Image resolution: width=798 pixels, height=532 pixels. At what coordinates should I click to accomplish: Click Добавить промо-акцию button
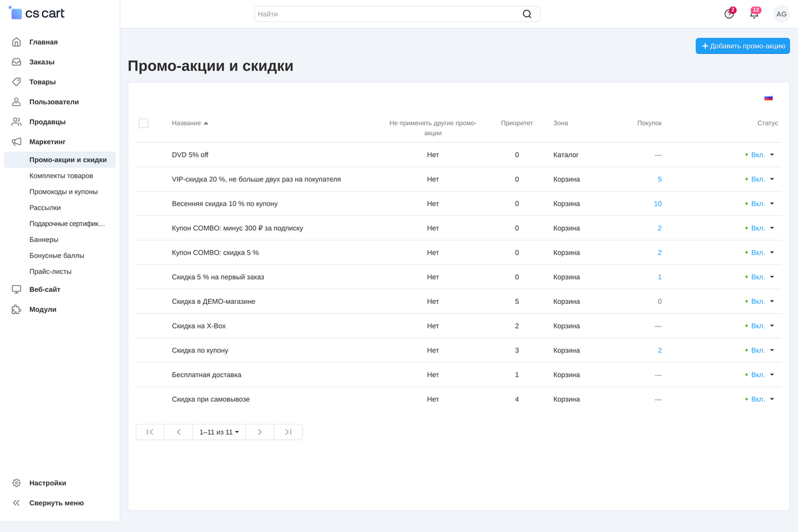743,46
